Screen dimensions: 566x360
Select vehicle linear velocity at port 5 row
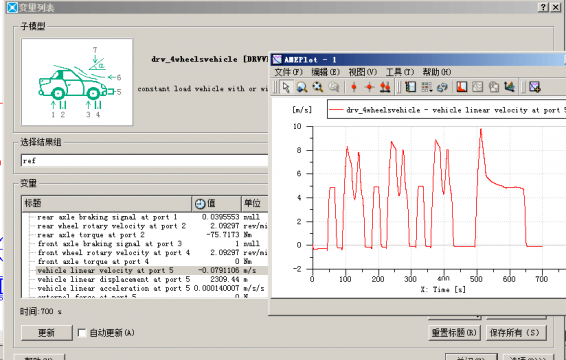click(x=152, y=270)
